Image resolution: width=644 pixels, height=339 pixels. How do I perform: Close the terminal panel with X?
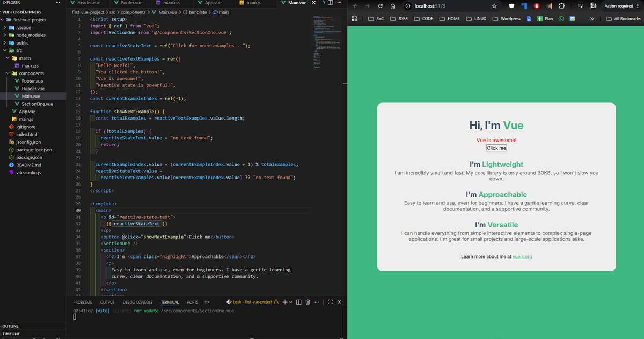point(340,302)
